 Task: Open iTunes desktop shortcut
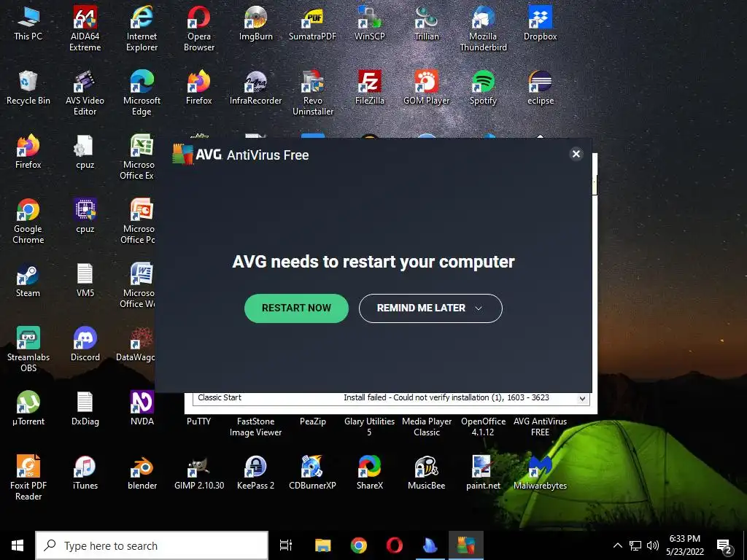tap(85, 472)
